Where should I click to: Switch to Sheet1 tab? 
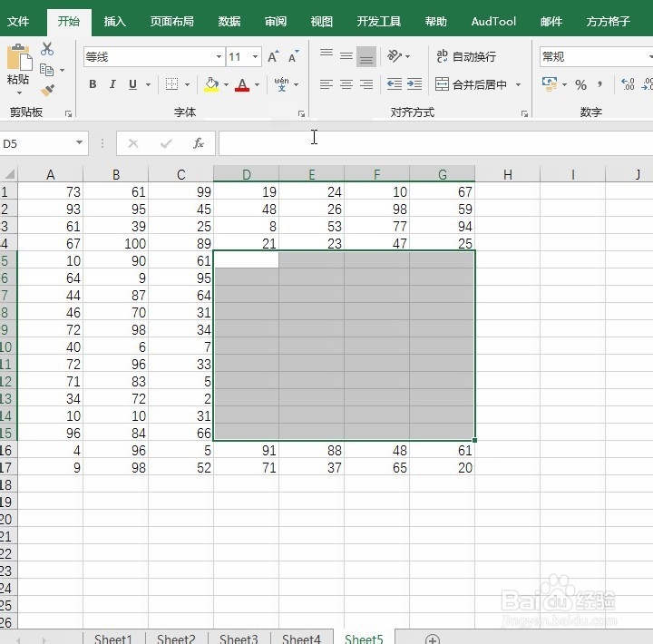[x=113, y=639]
